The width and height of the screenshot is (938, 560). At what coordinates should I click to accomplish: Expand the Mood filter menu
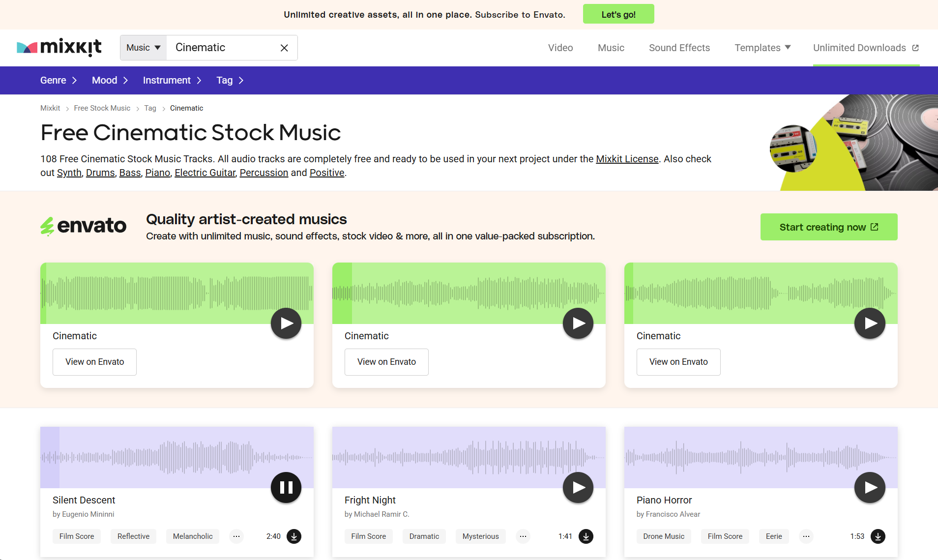[x=110, y=80]
